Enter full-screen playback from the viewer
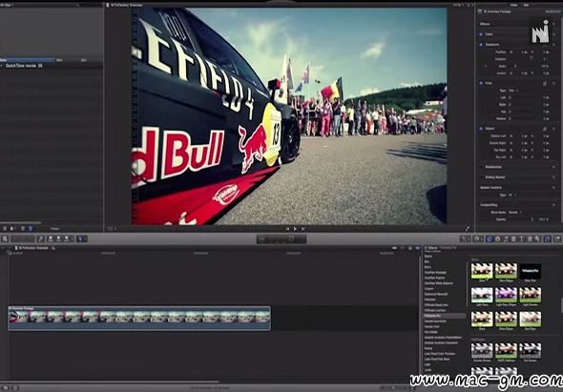The image size is (563, 392). click(468, 229)
